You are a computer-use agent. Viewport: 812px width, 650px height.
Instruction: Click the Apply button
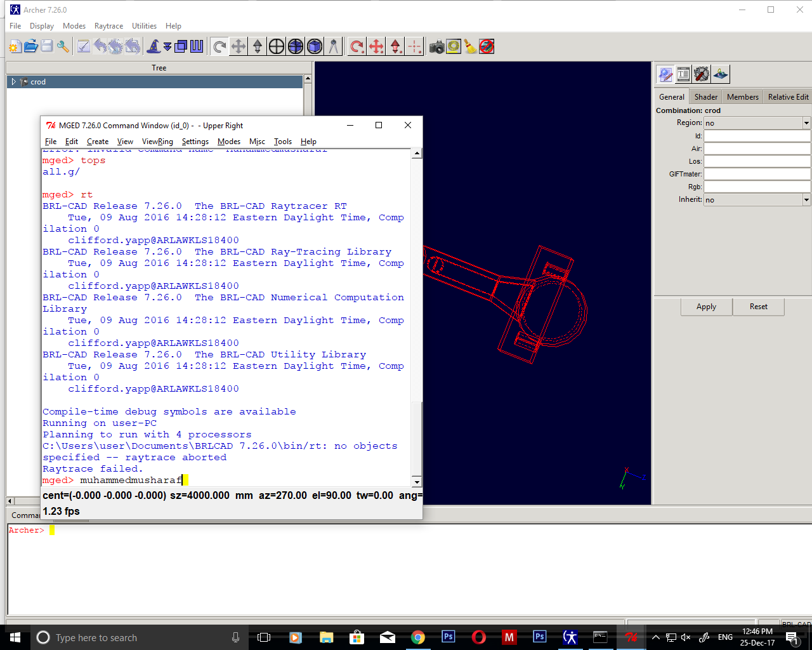click(x=706, y=307)
